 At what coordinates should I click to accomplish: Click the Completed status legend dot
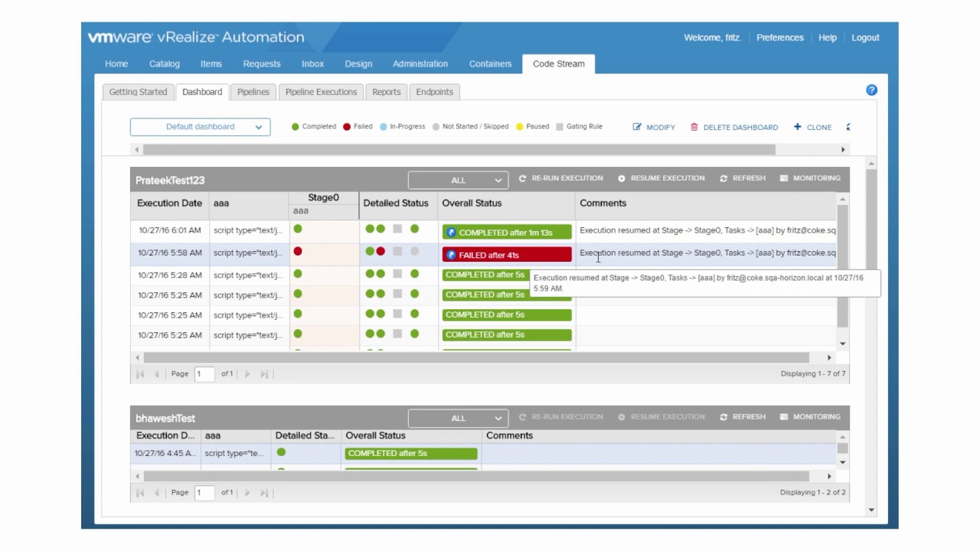[x=296, y=126]
